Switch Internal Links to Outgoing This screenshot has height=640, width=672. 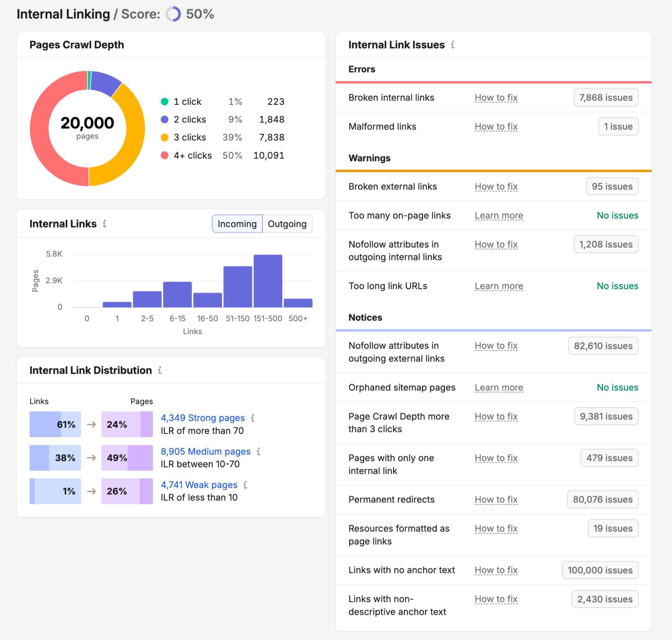coord(287,224)
